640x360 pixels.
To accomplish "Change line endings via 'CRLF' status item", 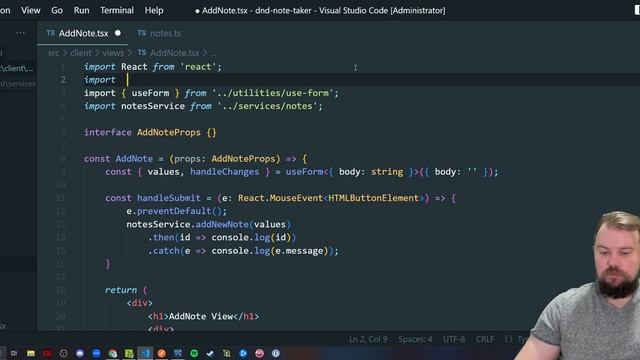I will point(484,339).
